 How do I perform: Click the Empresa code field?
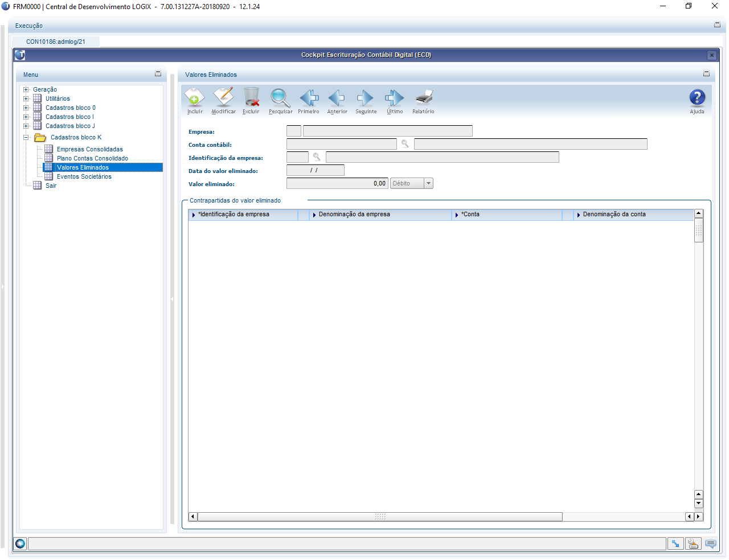(x=294, y=131)
